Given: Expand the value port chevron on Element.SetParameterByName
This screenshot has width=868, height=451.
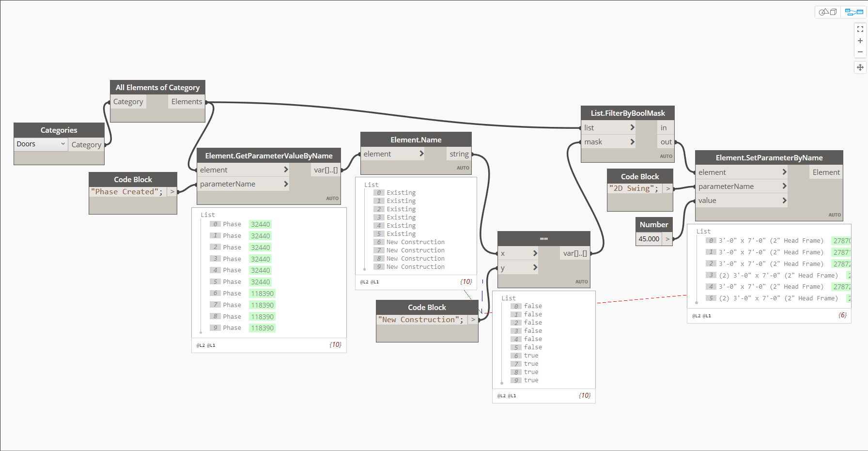Looking at the screenshot, I should 784,201.
